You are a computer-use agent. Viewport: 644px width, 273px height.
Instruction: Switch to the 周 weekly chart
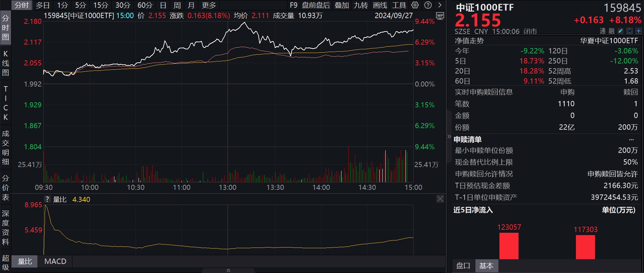point(177,5)
